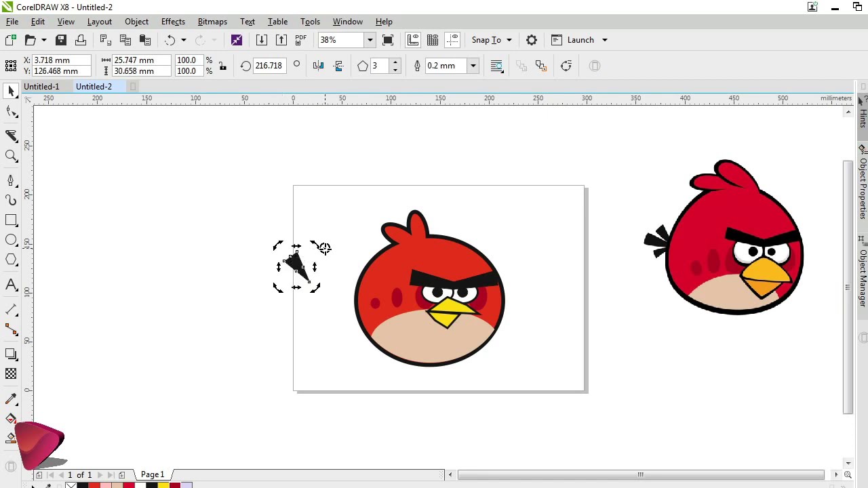Mirror object horizontally
This screenshot has height=488, width=868.
coord(319,66)
